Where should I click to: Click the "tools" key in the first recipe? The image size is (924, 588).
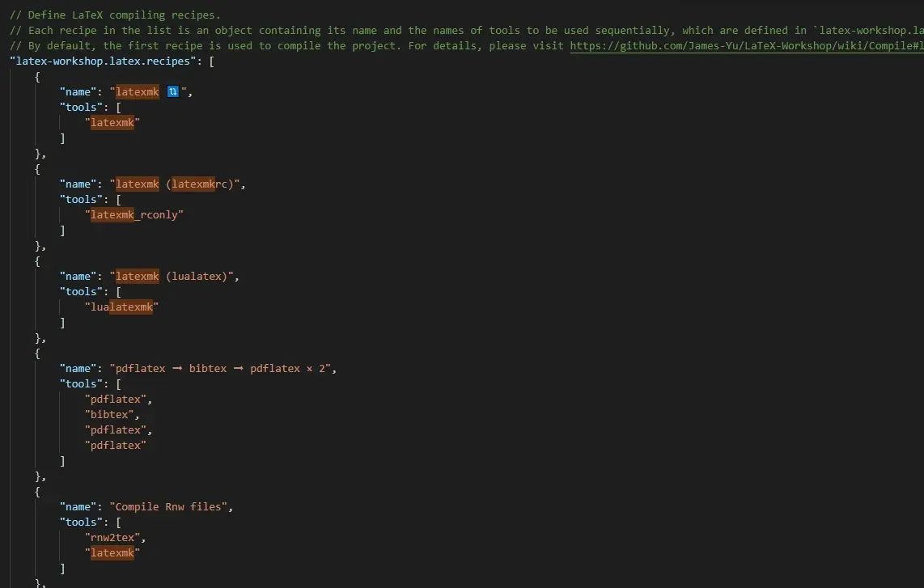tap(81, 107)
